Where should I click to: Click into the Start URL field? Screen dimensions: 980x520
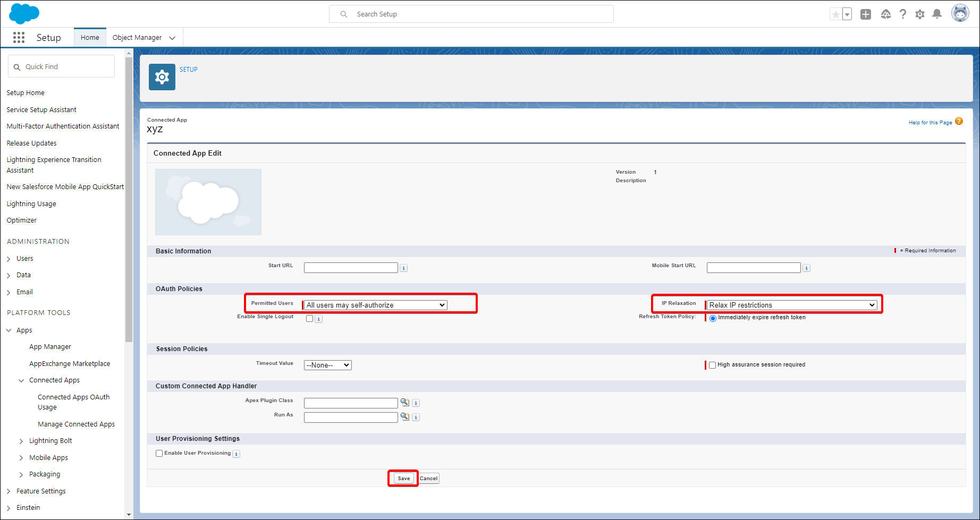(351, 268)
